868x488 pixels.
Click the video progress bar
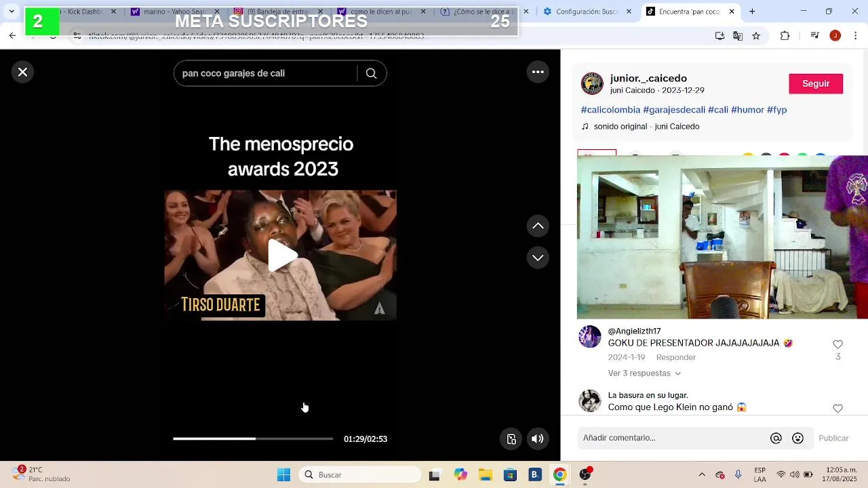(x=253, y=439)
